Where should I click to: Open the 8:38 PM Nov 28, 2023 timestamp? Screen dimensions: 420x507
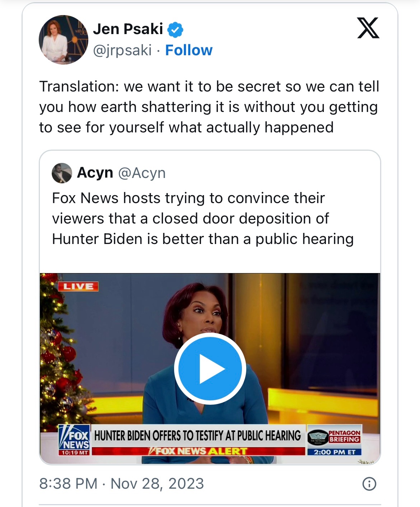[121, 483]
